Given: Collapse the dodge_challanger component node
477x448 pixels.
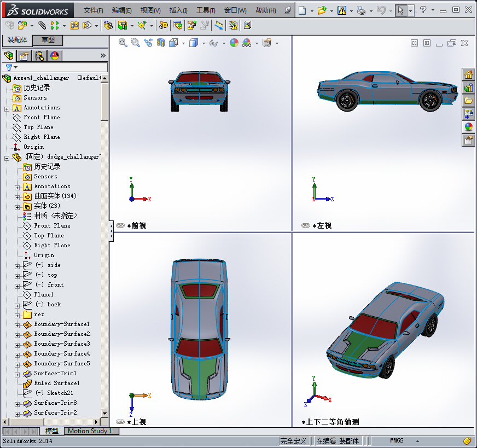Looking at the screenshot, I should click(7, 158).
